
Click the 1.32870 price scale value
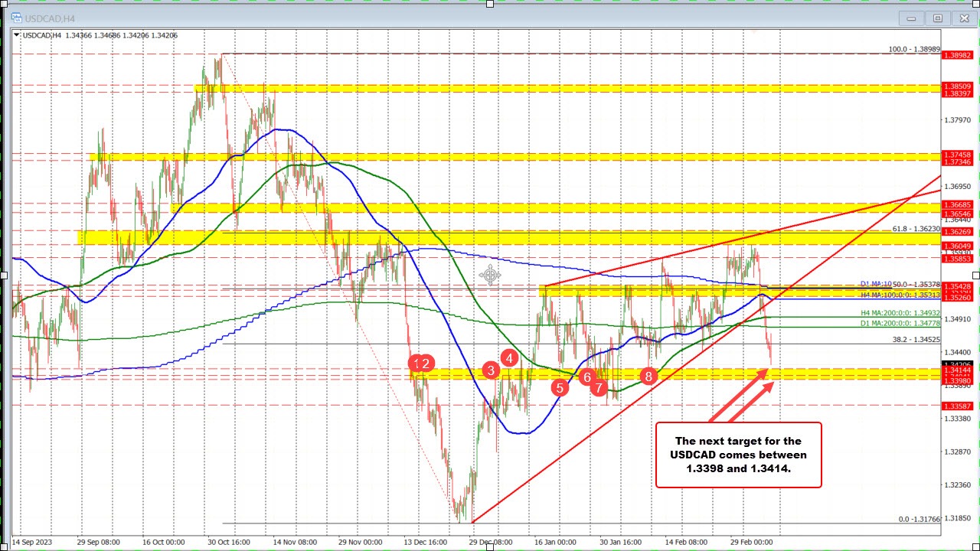pos(958,452)
